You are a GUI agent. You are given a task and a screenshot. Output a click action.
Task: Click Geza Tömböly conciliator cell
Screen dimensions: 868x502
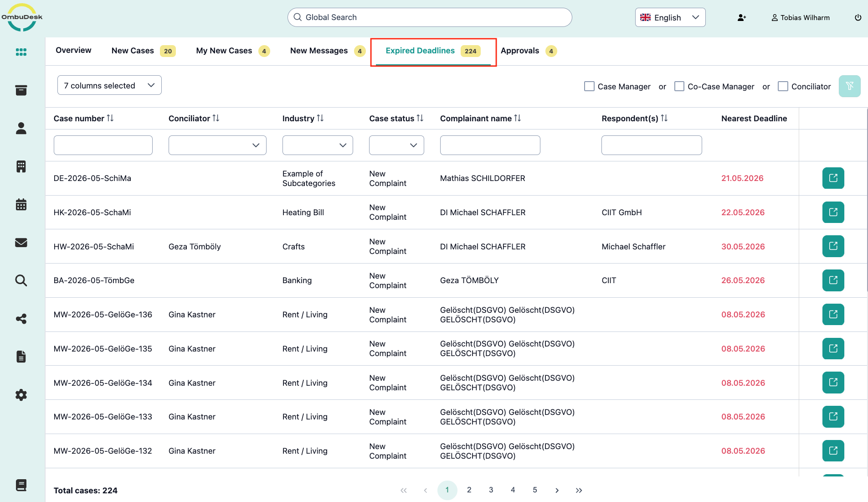tap(195, 246)
